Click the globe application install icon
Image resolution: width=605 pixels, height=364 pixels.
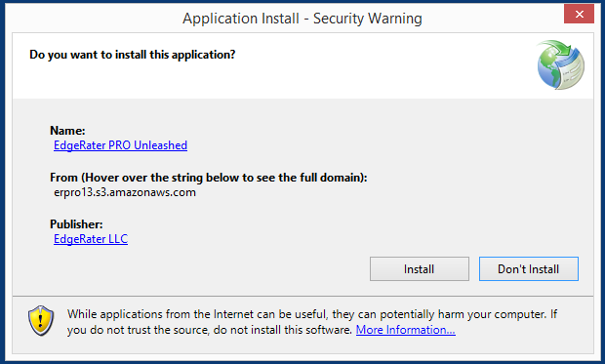click(x=561, y=64)
